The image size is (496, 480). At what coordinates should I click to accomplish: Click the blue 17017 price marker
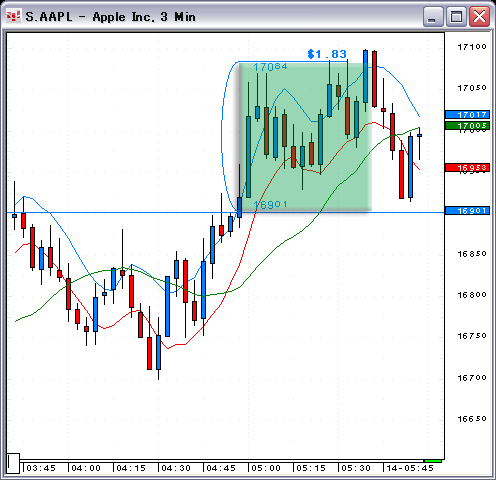pyautogui.click(x=467, y=115)
